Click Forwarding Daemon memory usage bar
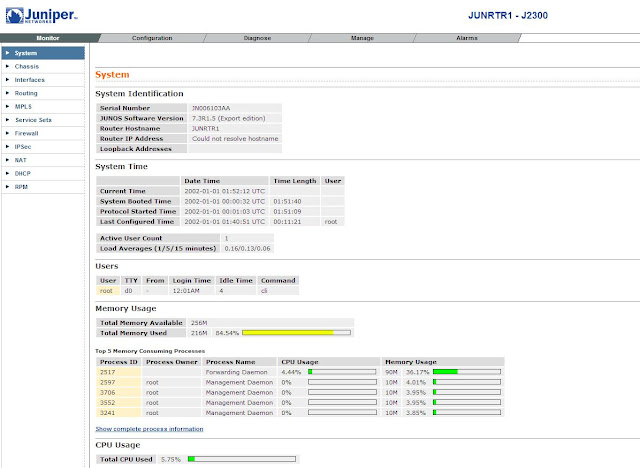 (x=467, y=372)
